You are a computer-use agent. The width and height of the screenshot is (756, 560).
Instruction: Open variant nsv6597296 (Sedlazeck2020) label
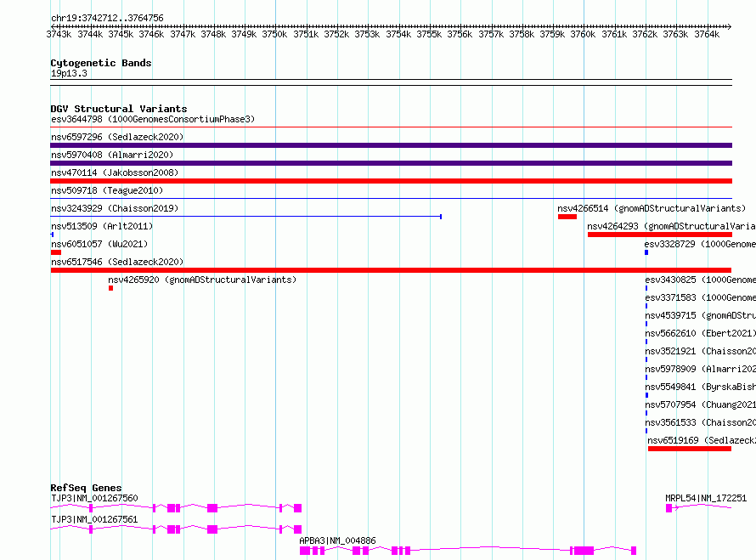pos(117,137)
